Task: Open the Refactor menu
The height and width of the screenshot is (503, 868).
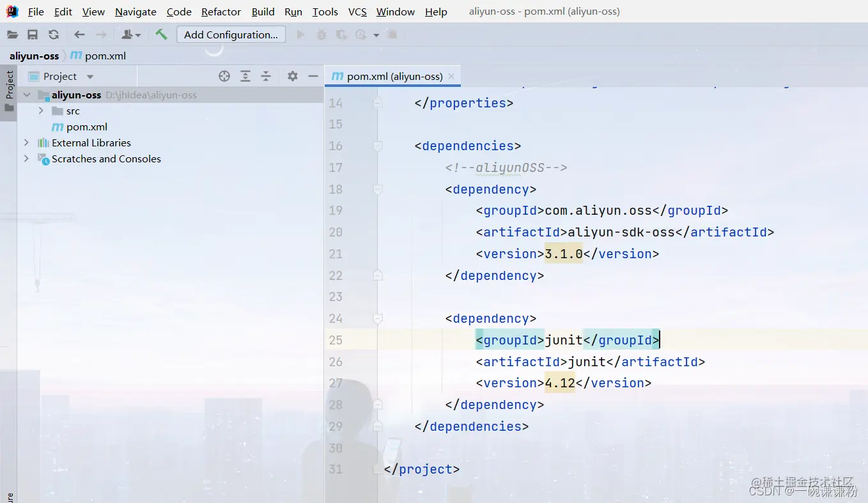Action: (x=221, y=12)
